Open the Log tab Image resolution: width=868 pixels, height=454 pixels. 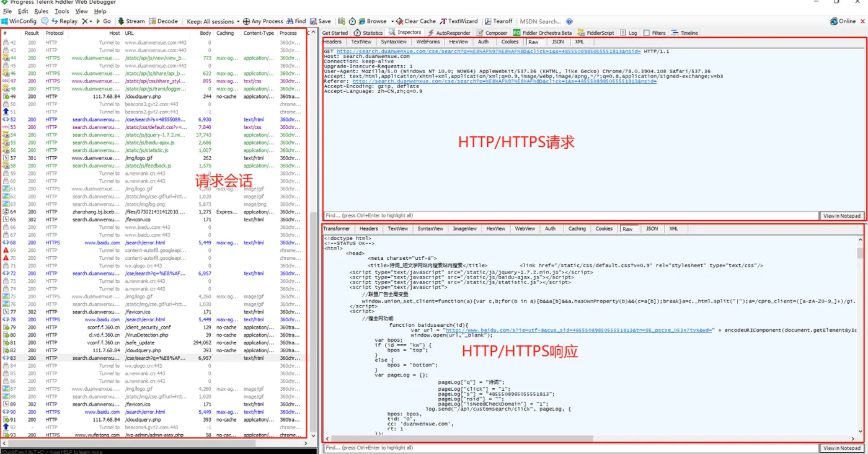(628, 33)
